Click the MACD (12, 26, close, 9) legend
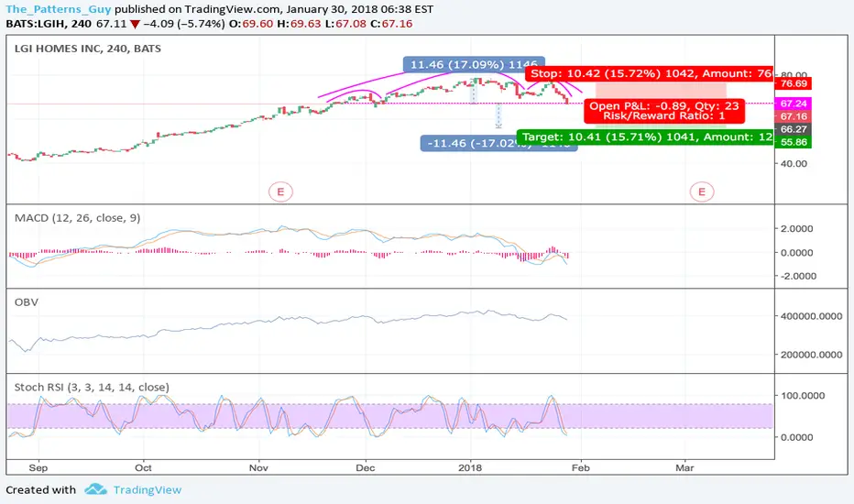854x504 pixels. [x=77, y=218]
